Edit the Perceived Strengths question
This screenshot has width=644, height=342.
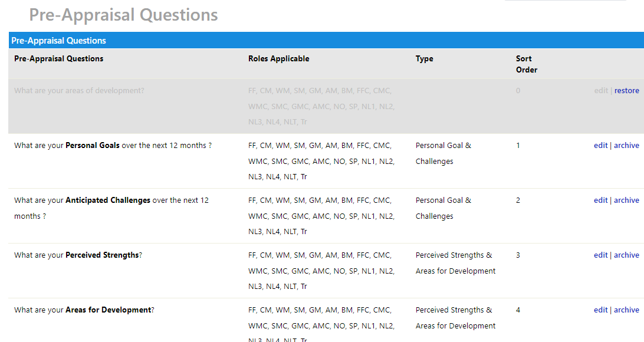(x=600, y=255)
